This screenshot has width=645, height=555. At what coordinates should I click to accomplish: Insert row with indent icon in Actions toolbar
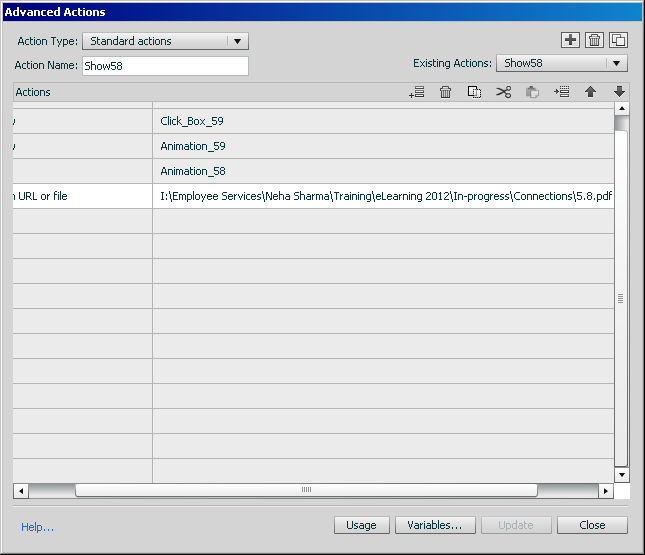[561, 92]
